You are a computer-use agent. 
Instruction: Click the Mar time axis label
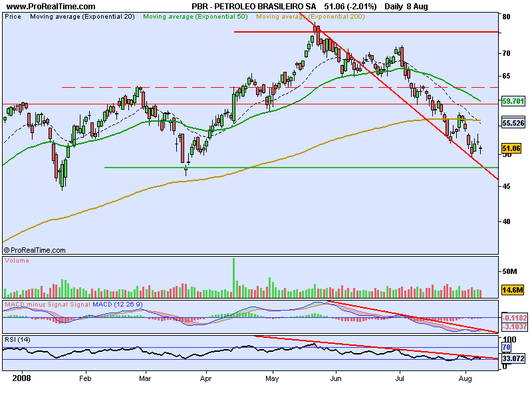click(x=145, y=378)
